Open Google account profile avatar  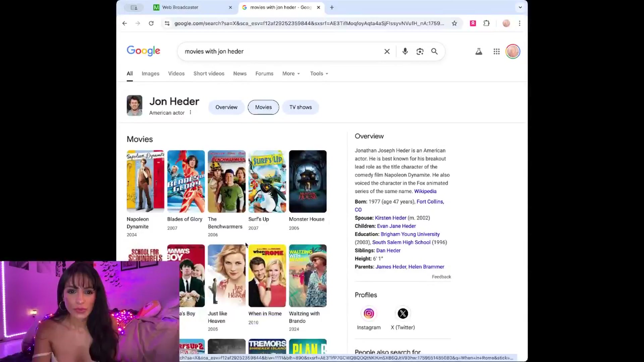coord(513,51)
